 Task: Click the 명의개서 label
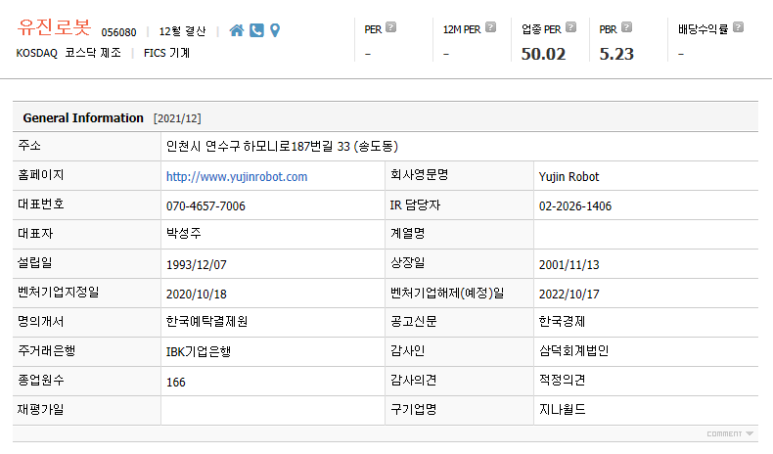tap(41, 321)
